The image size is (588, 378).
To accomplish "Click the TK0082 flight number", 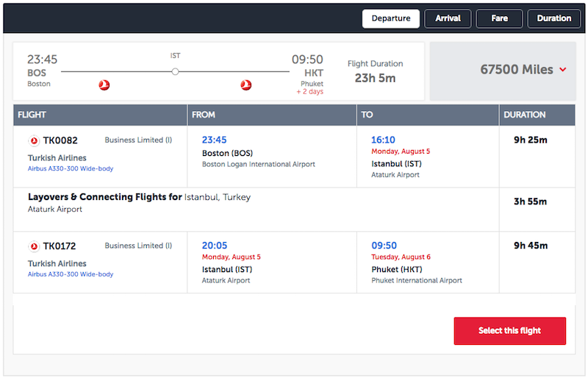I will [60, 140].
